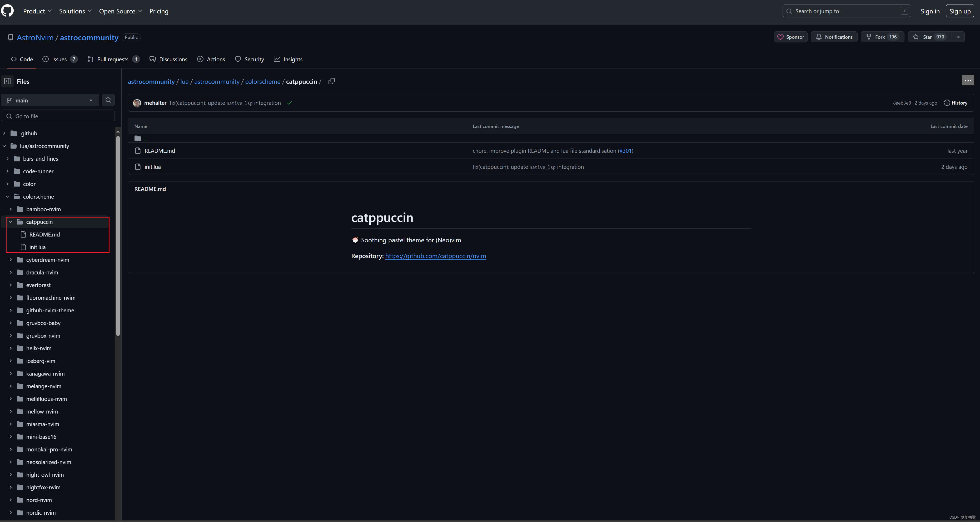Open the three-dot more options menu

[967, 80]
